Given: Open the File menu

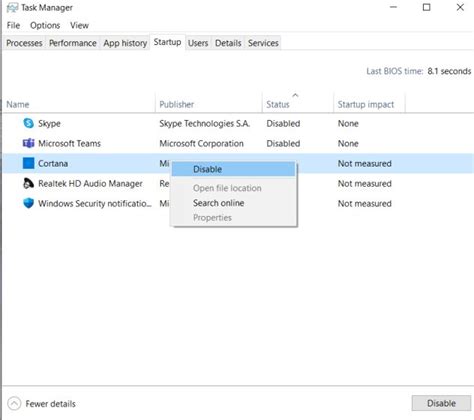Looking at the screenshot, I should [x=13, y=25].
